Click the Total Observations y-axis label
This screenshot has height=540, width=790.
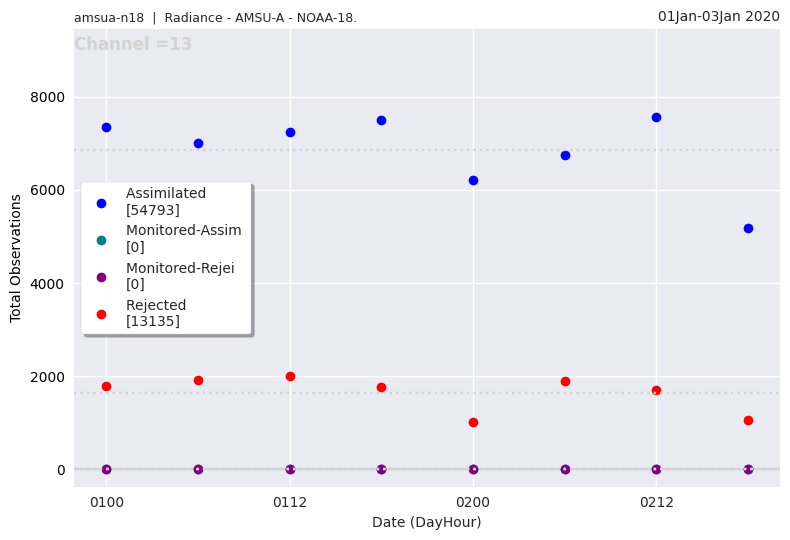[16, 258]
